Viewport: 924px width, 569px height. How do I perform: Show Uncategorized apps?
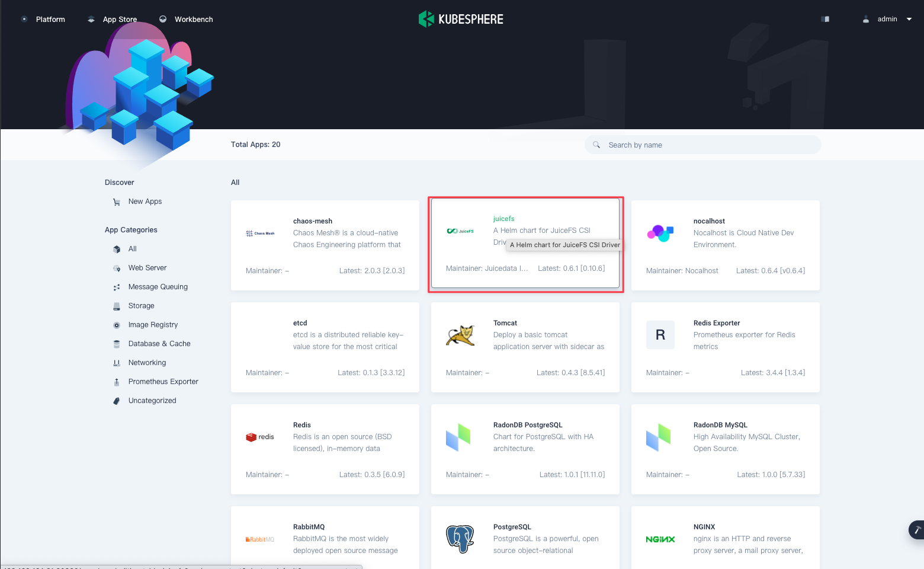(x=152, y=401)
